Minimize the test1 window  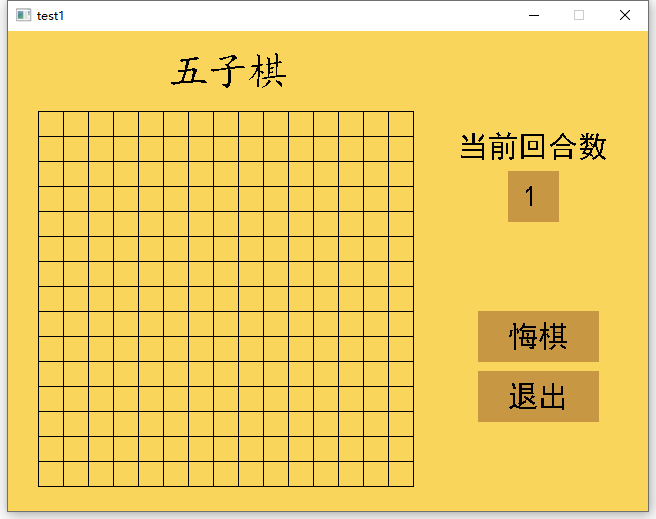[533, 15]
